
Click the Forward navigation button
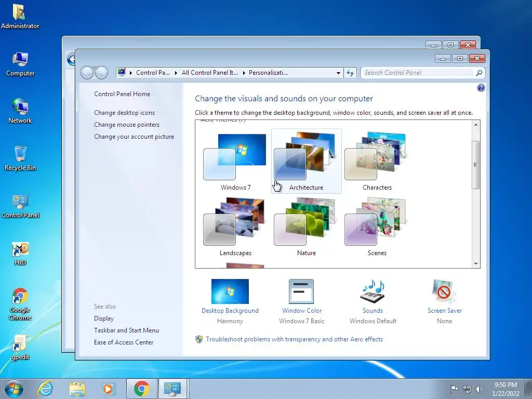[101, 73]
